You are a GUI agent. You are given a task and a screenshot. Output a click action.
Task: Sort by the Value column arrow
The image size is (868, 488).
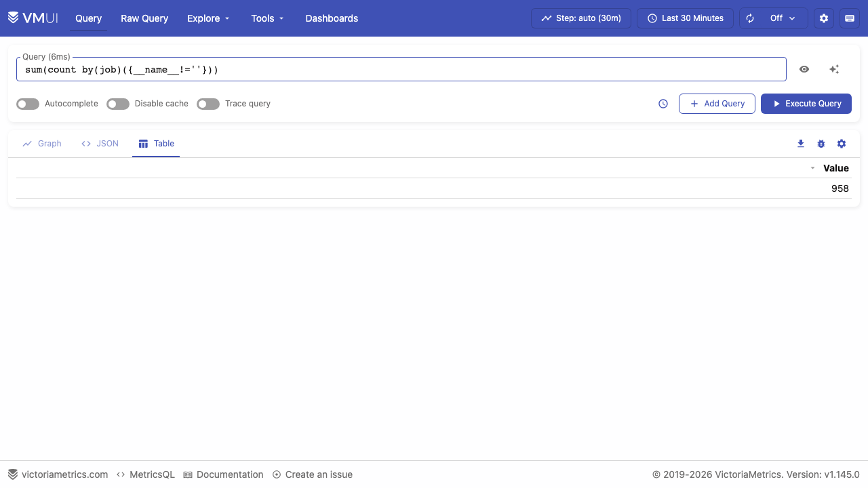812,168
